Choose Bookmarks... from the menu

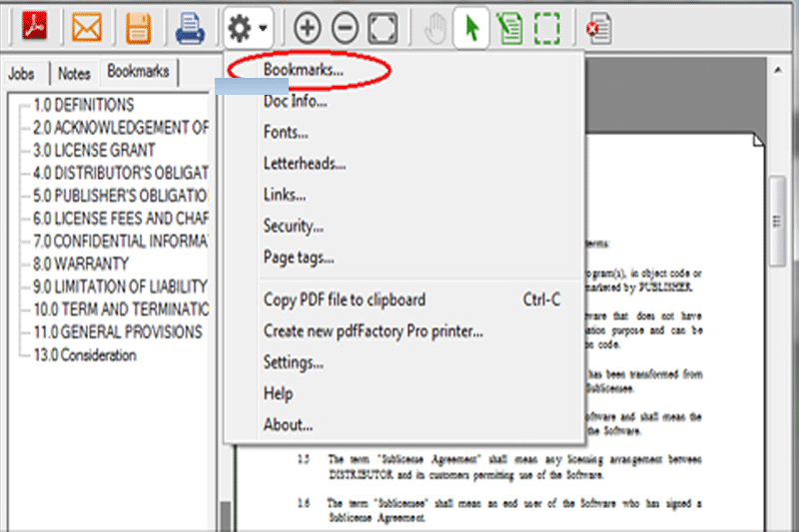[304, 70]
